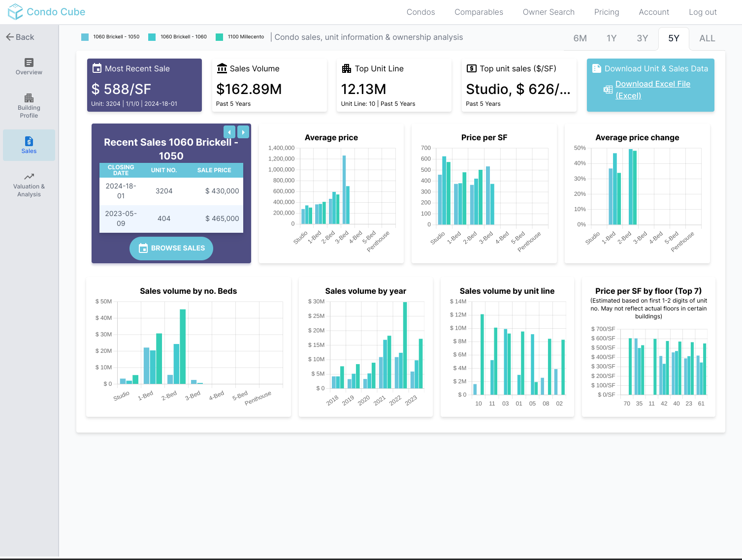Open Valuation & Analysis trend icon
742x560 pixels.
pyautogui.click(x=29, y=177)
